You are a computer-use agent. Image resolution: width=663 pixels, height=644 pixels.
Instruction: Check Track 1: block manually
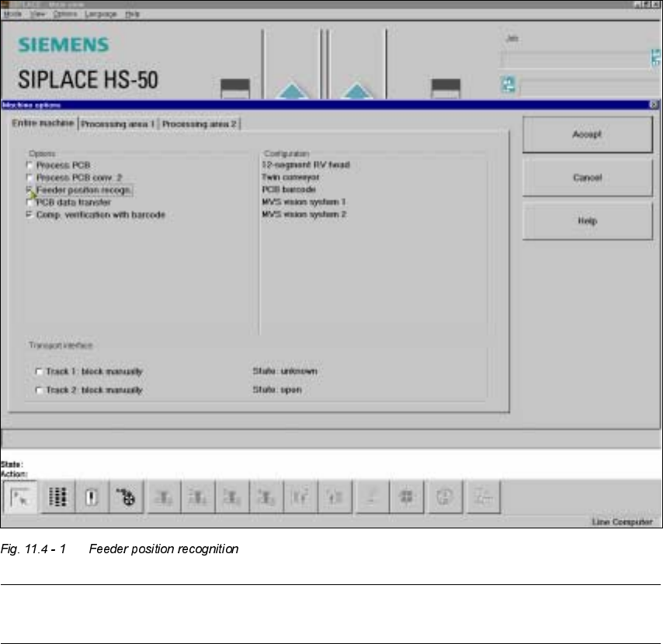(x=39, y=372)
